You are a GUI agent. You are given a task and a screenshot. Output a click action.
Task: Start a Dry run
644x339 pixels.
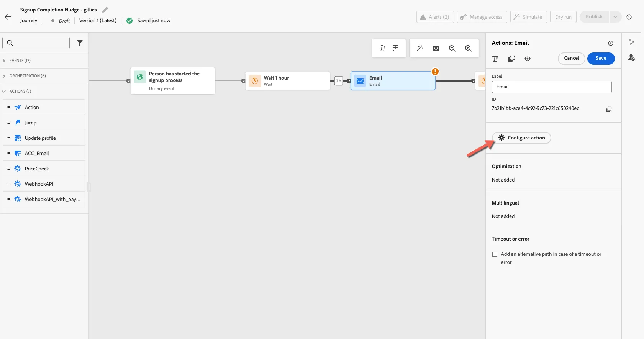tap(563, 17)
